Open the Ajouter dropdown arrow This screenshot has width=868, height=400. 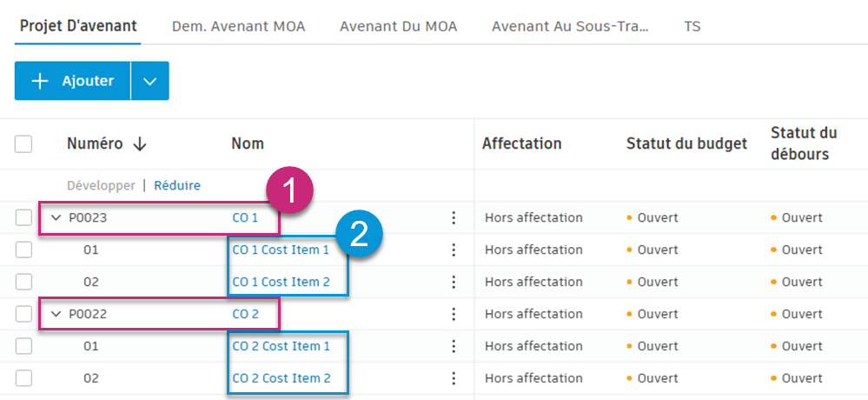[150, 81]
